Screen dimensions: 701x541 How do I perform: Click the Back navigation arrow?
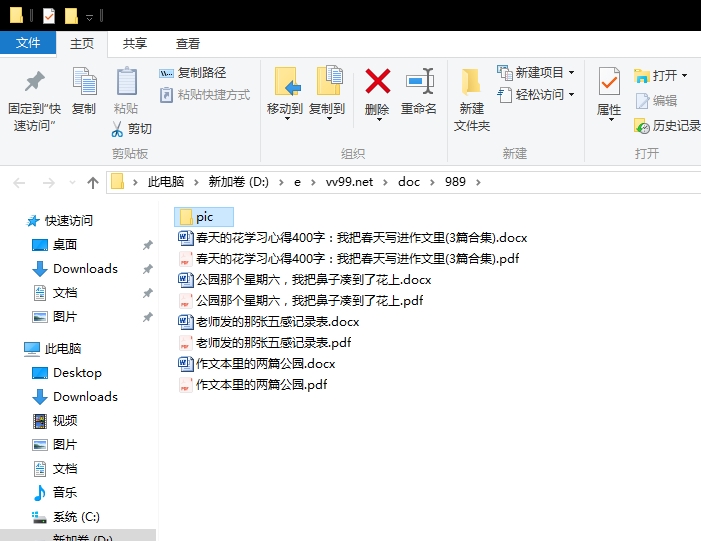coord(19,183)
